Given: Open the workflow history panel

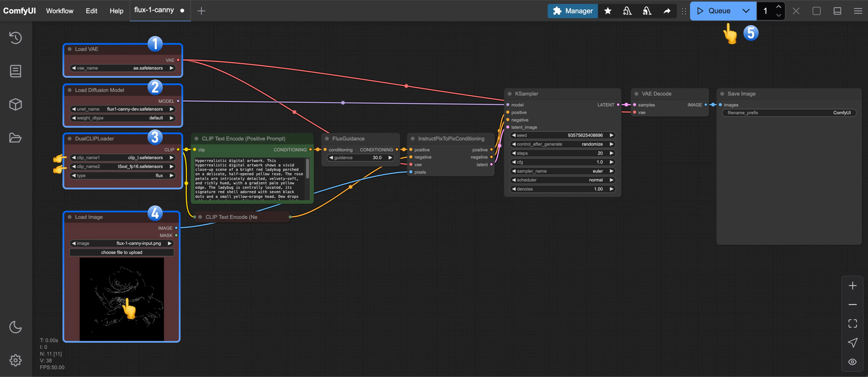Looking at the screenshot, I should 15,38.
